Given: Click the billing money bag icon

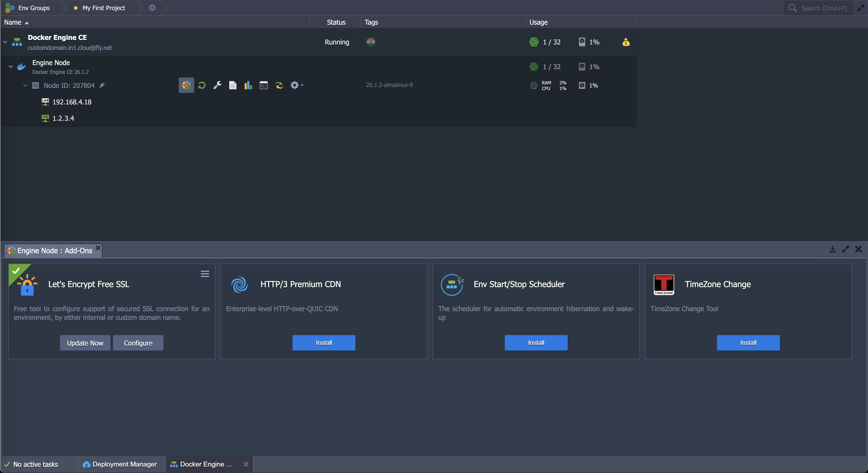Looking at the screenshot, I should (x=626, y=42).
